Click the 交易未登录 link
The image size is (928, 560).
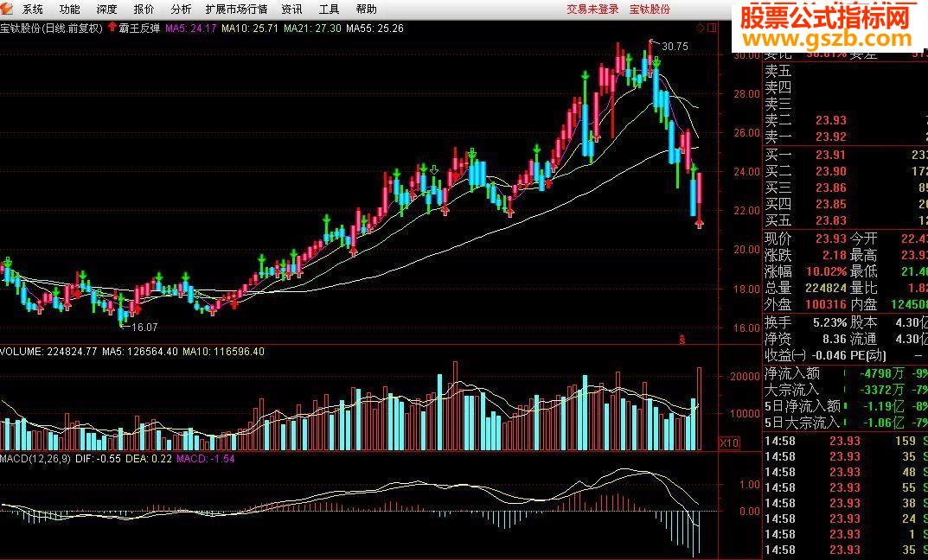click(592, 9)
